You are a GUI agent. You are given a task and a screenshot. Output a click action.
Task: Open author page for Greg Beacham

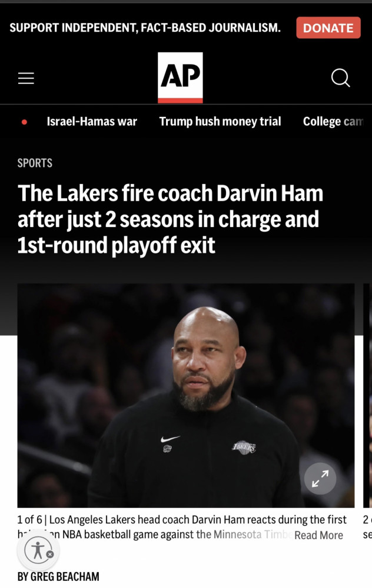(58, 576)
